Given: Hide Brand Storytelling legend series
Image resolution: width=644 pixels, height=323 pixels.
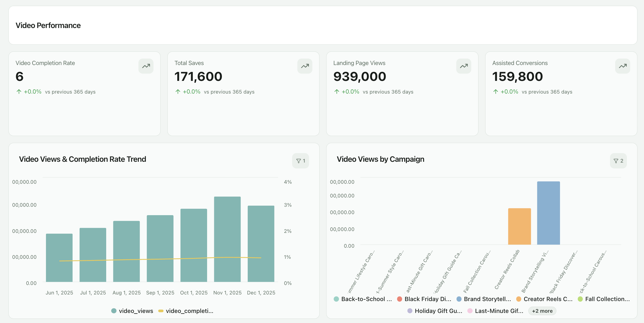Looking at the screenshot, I should (x=484, y=299).
